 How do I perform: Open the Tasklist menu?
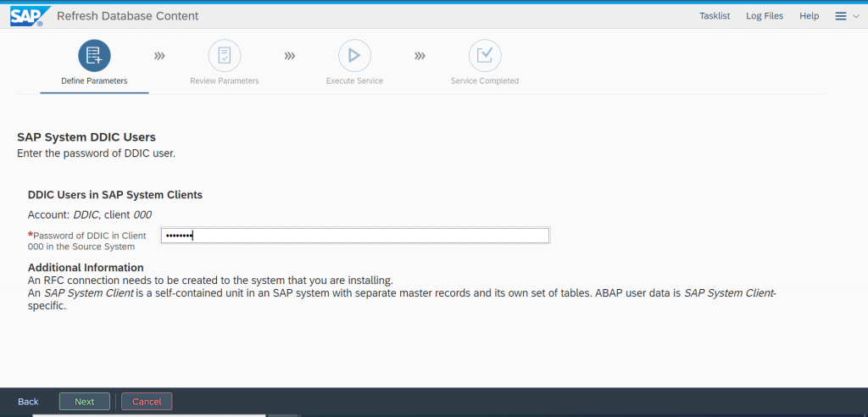click(x=715, y=16)
